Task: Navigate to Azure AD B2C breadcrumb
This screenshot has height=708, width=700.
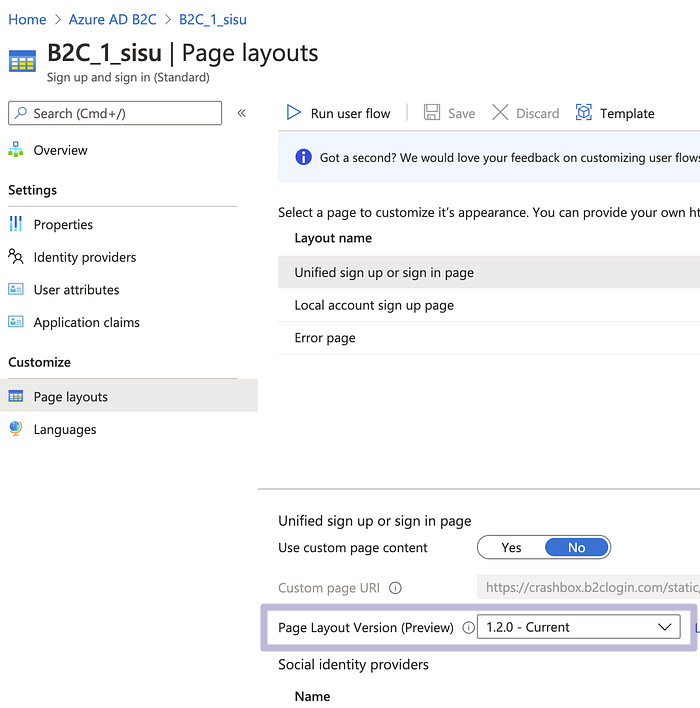Action: 112,19
